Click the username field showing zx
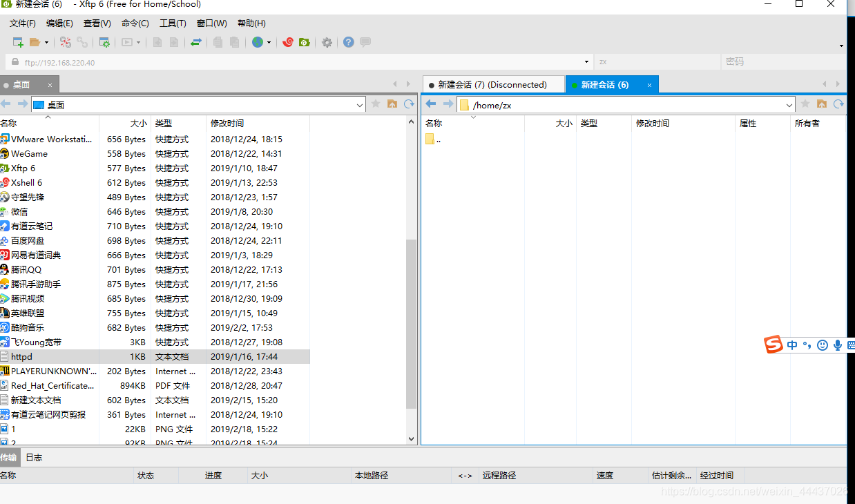 (657, 61)
